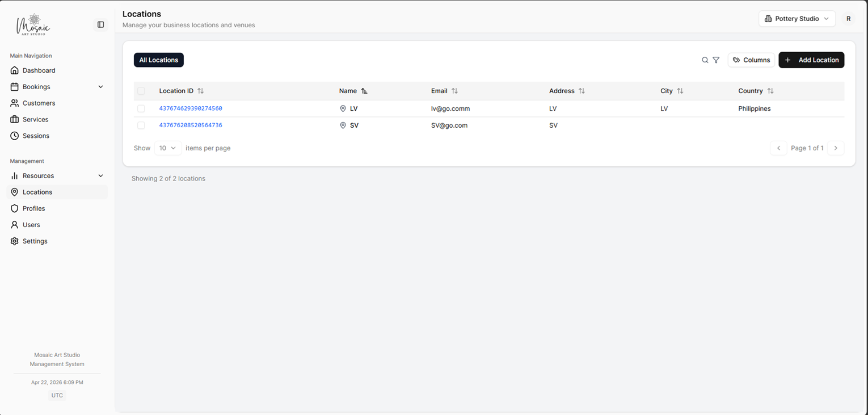Click the Sessions clock icon
The height and width of the screenshot is (415, 868).
tap(14, 136)
